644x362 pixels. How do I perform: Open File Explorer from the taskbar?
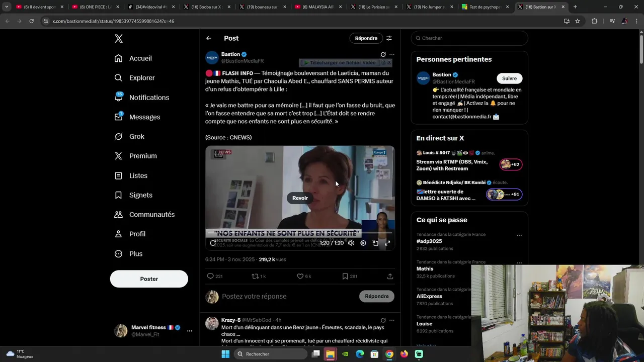tap(330, 354)
